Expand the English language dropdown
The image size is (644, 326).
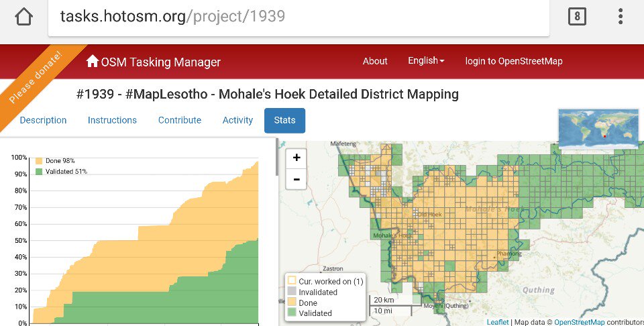426,61
